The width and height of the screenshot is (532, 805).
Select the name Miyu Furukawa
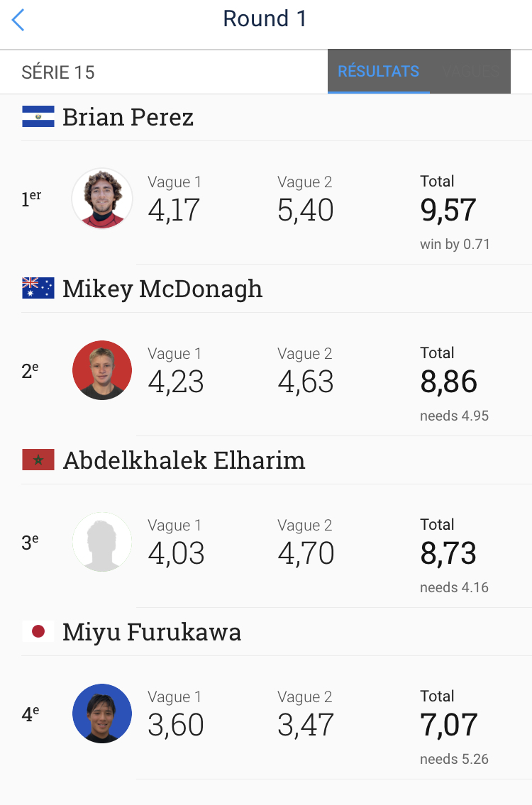[x=152, y=632]
